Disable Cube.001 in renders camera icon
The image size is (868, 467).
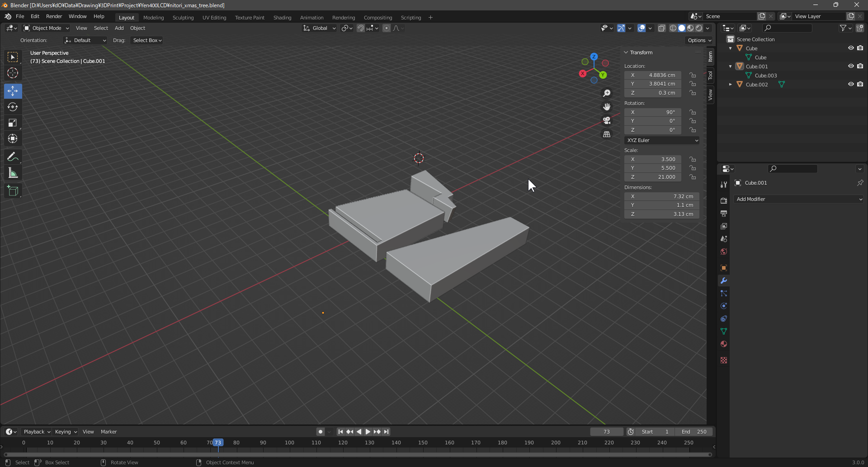tap(860, 66)
